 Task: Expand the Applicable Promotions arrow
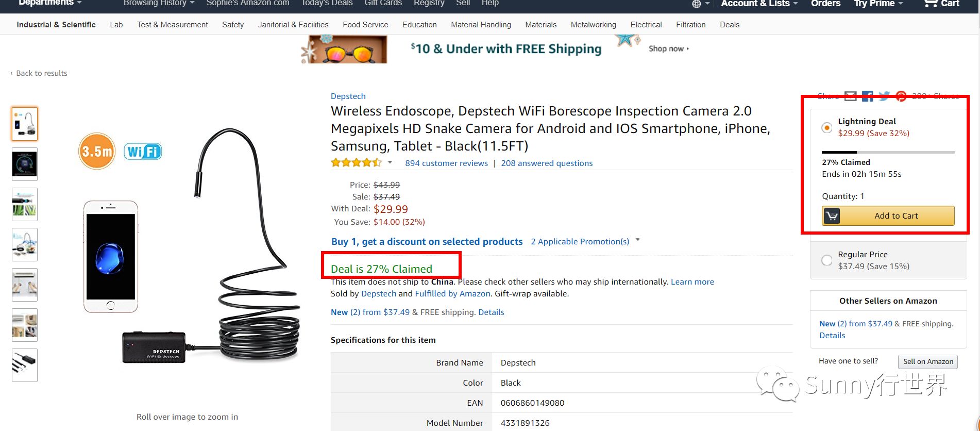(638, 240)
